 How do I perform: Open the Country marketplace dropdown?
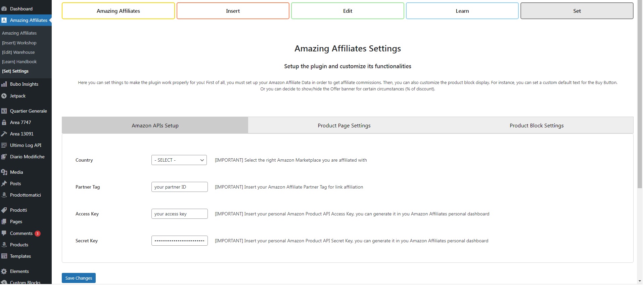coord(179,160)
